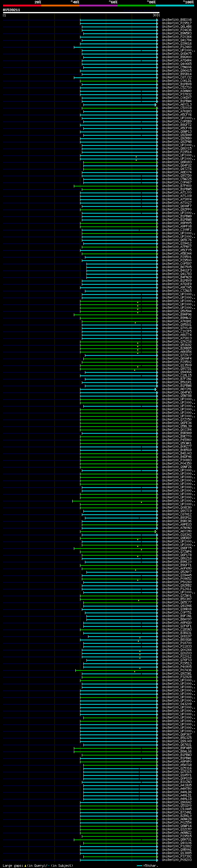The height and width of the screenshot is (868, 197).
Task: Select the UniRef100_B7Z4N1 label
Action: (x=177, y=812)
